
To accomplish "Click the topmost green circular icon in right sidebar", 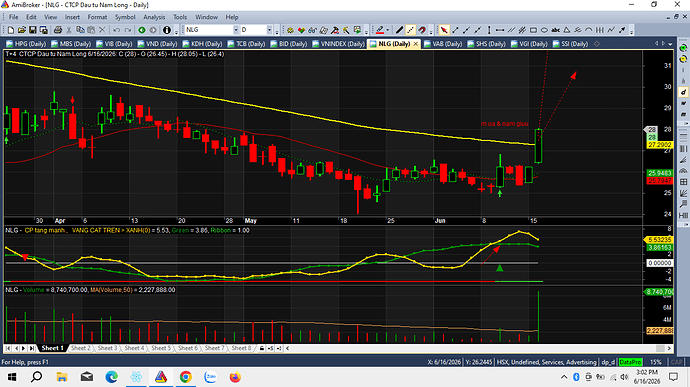I will click(683, 48).
